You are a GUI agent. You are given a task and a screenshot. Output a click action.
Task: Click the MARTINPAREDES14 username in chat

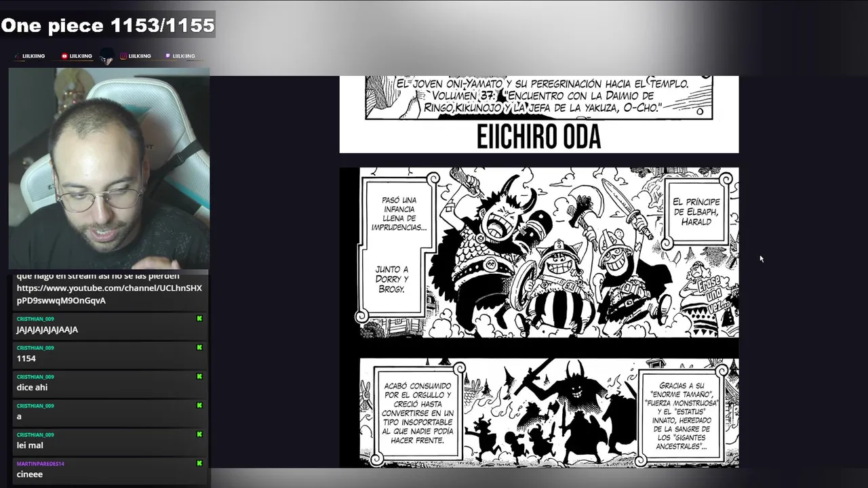[40, 464]
